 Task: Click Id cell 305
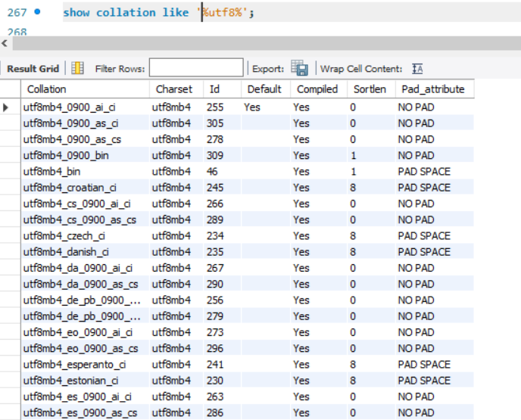click(223, 123)
